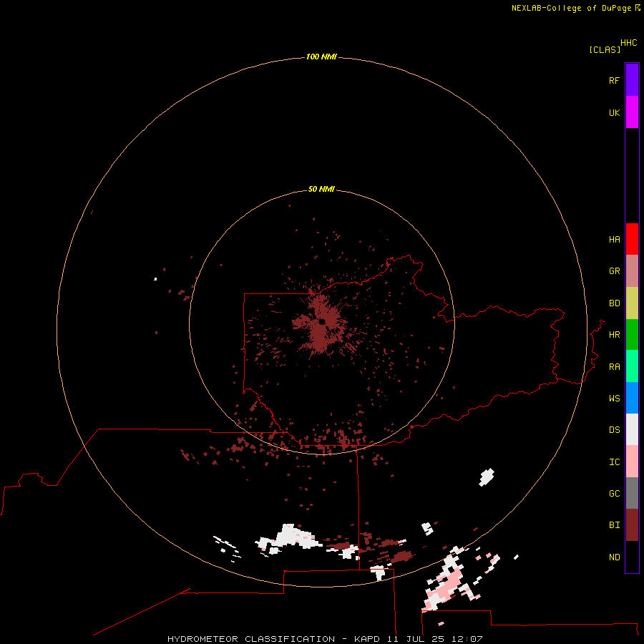Select the BD yellow legend swatch
The width and height of the screenshot is (644, 644).
[x=632, y=303]
